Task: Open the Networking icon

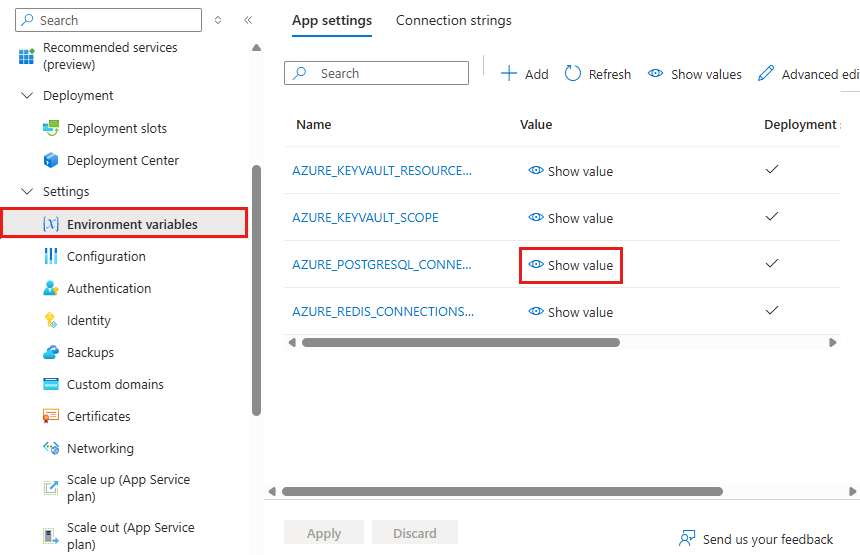Action: [51, 448]
